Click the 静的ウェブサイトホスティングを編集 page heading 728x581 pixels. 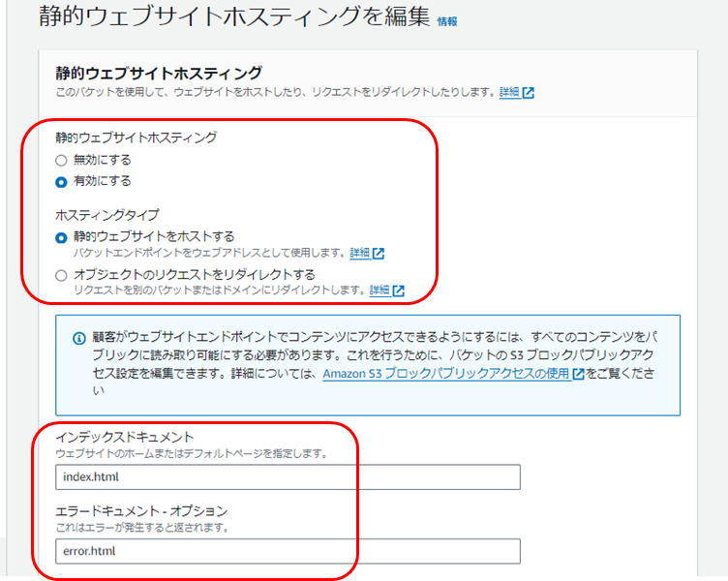(x=235, y=17)
